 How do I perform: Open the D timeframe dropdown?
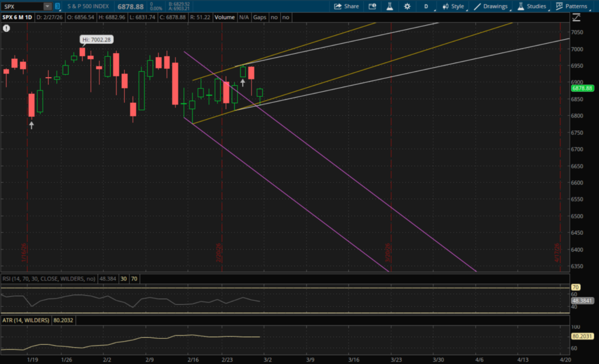pyautogui.click(x=426, y=6)
